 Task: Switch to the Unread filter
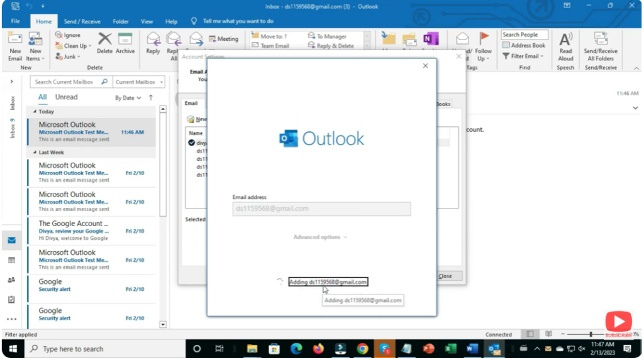click(66, 97)
